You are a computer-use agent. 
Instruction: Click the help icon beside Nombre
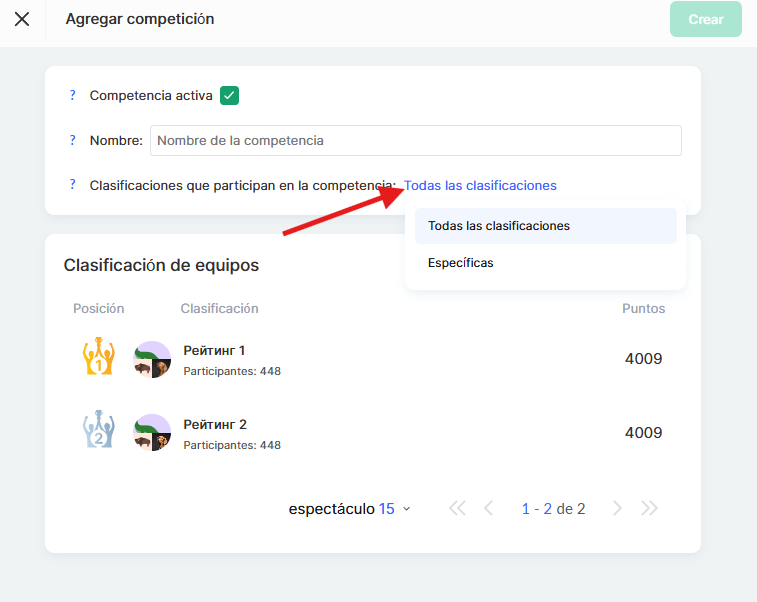click(x=72, y=141)
